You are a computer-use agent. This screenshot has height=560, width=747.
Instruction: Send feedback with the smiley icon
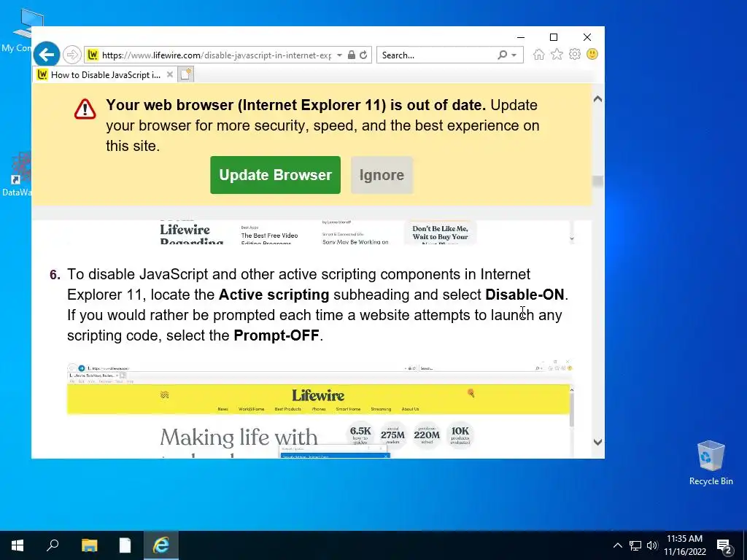[x=592, y=54]
